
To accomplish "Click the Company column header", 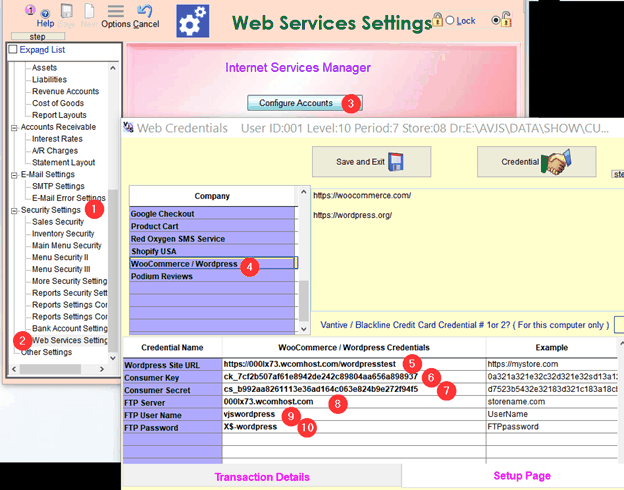I will 213,196.
